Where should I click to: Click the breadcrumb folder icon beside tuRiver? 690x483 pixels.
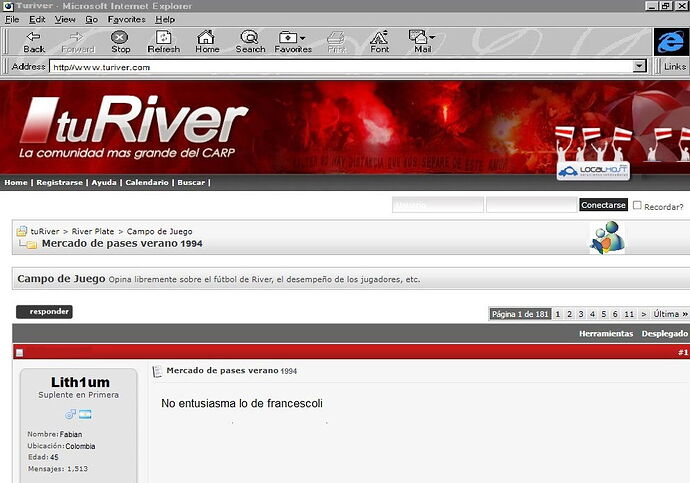(22, 231)
